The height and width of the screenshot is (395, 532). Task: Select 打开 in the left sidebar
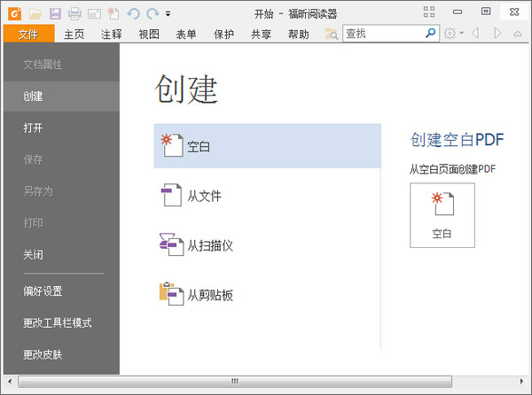pos(33,128)
